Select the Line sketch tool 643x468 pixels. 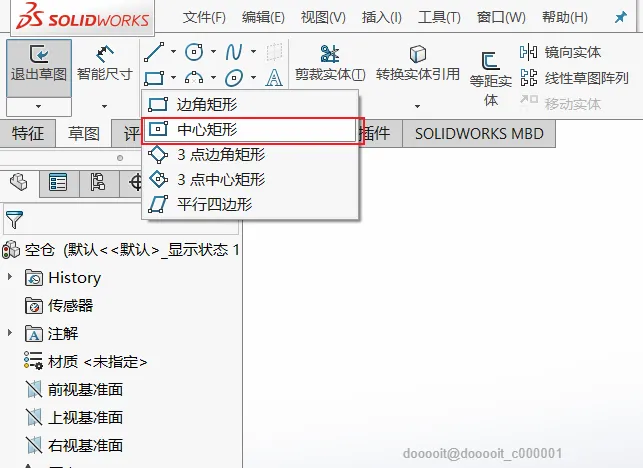[155, 52]
